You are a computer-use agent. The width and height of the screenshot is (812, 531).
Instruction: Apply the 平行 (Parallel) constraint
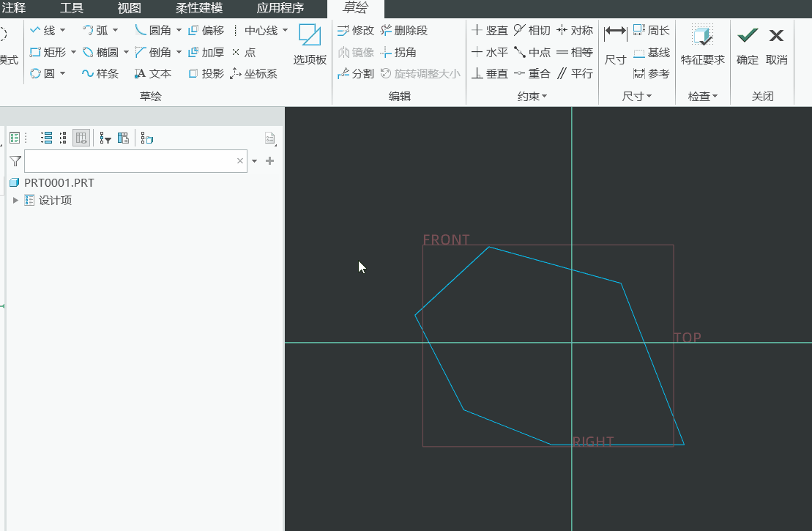point(574,73)
